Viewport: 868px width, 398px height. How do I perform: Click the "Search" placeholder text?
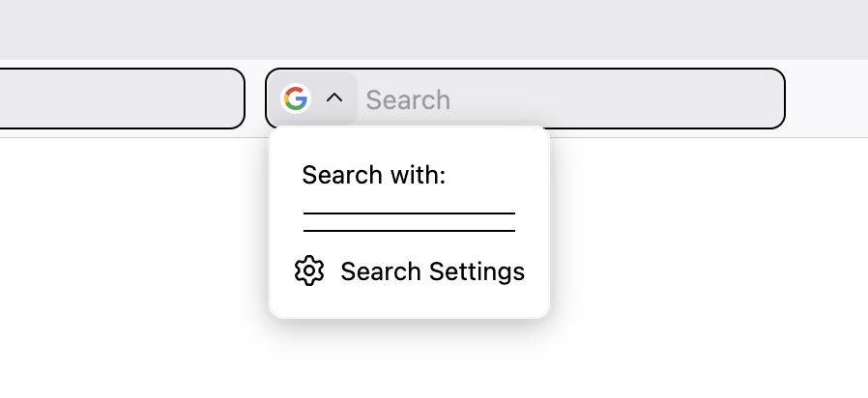click(408, 99)
